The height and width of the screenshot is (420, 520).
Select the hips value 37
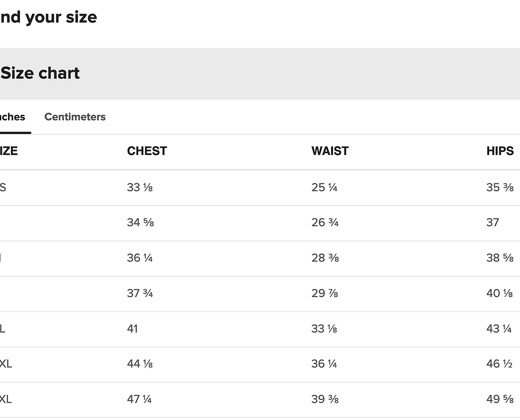tap(493, 222)
